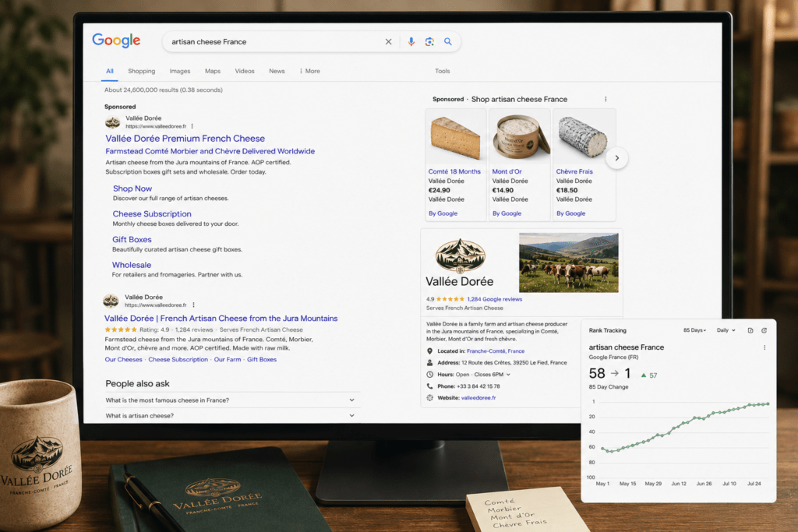Image resolution: width=798 pixels, height=532 pixels.
Task: Click the last data point on rank chart
Action: pyautogui.click(x=768, y=403)
